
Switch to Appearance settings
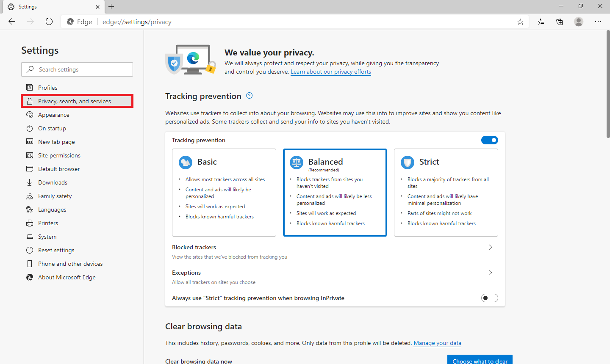point(53,114)
